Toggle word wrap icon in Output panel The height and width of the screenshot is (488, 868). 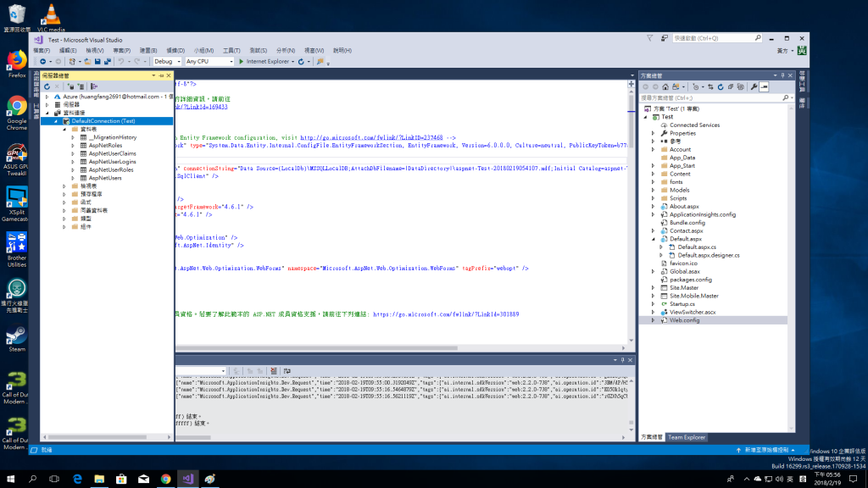tap(287, 371)
